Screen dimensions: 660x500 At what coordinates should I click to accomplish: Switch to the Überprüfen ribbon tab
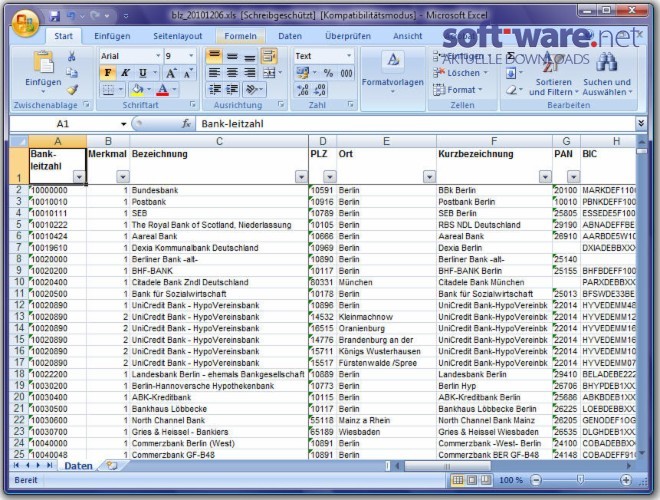(348, 36)
